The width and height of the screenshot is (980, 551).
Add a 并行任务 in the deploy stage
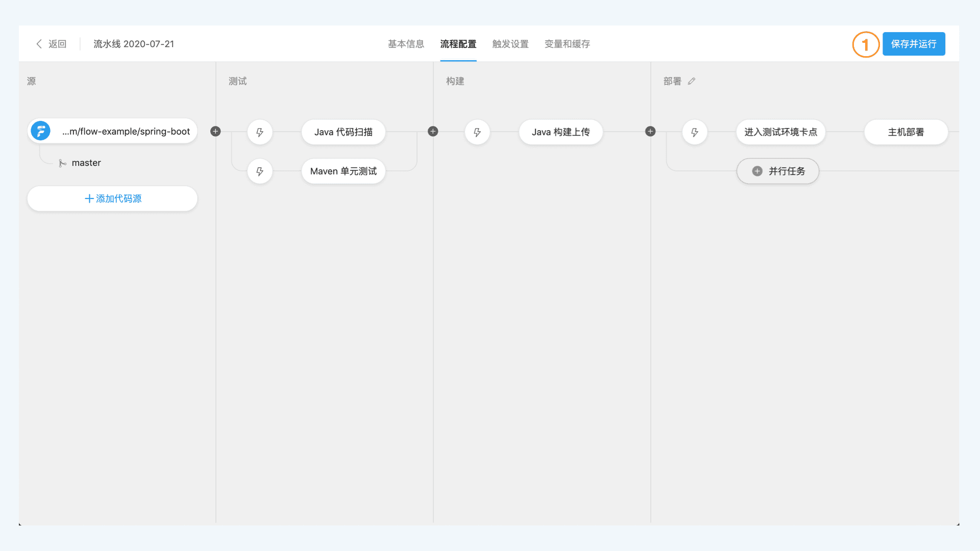(x=778, y=171)
